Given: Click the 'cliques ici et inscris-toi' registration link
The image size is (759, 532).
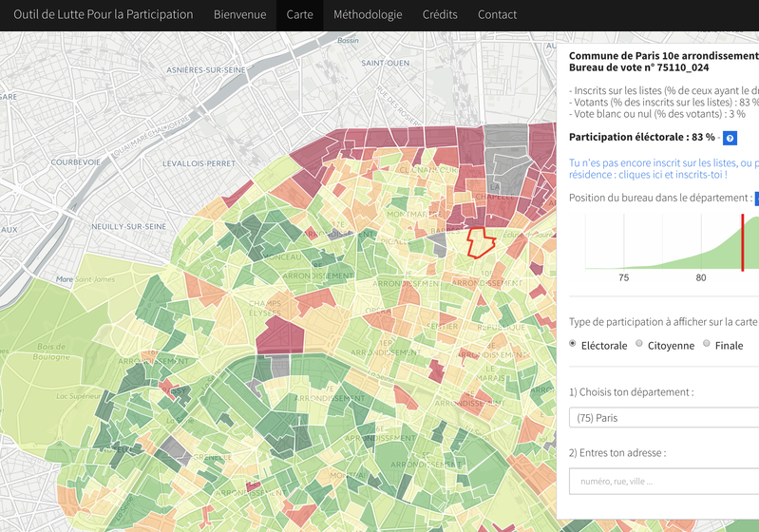Looking at the screenshot, I should point(646,175).
